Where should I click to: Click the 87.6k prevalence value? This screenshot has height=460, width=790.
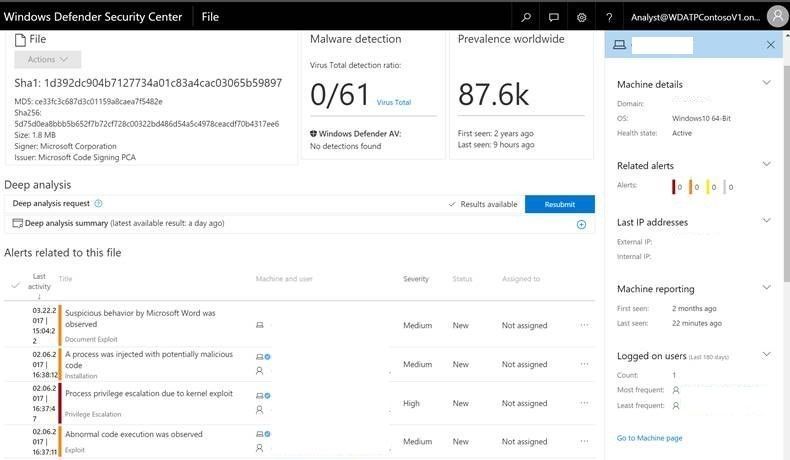(x=494, y=95)
